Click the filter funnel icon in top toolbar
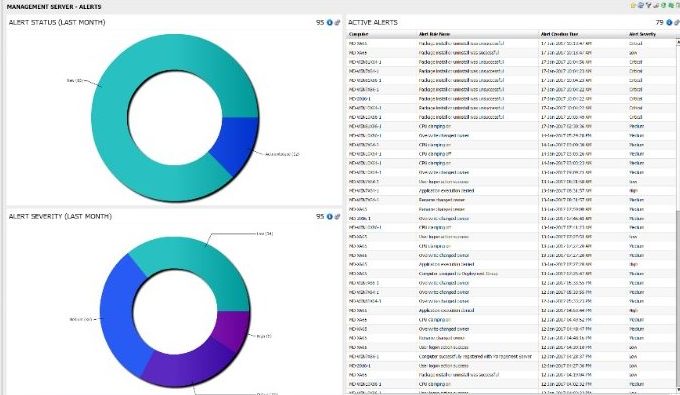This screenshot has height=395, width=680. (648, 5)
